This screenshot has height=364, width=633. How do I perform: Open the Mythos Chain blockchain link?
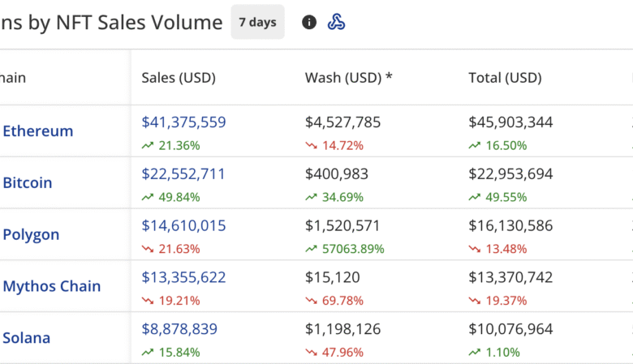[52, 286]
